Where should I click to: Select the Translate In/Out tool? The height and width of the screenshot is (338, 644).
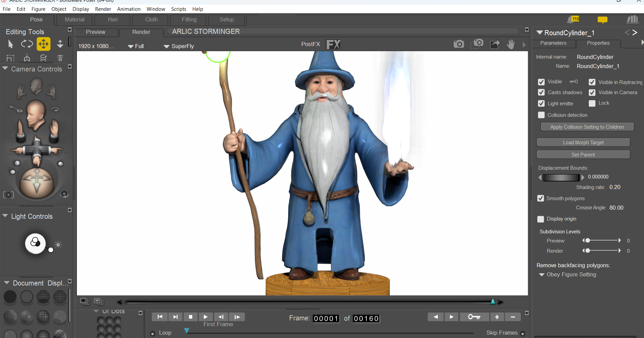click(60, 44)
